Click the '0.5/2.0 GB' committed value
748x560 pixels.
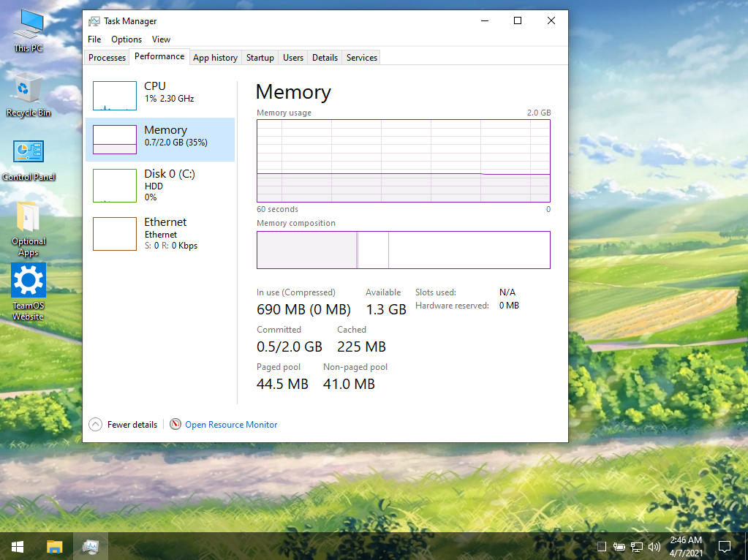pyautogui.click(x=290, y=347)
